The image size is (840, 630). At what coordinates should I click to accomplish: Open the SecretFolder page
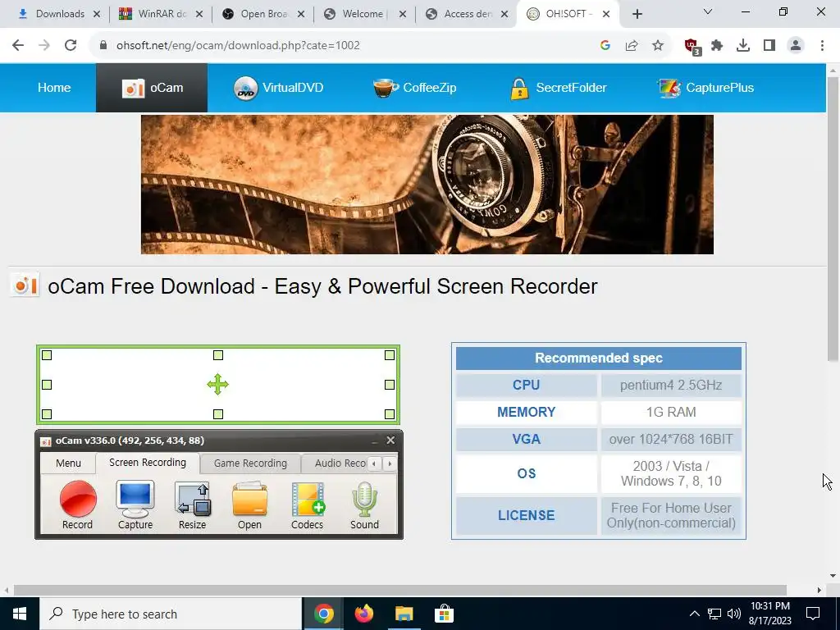(558, 88)
